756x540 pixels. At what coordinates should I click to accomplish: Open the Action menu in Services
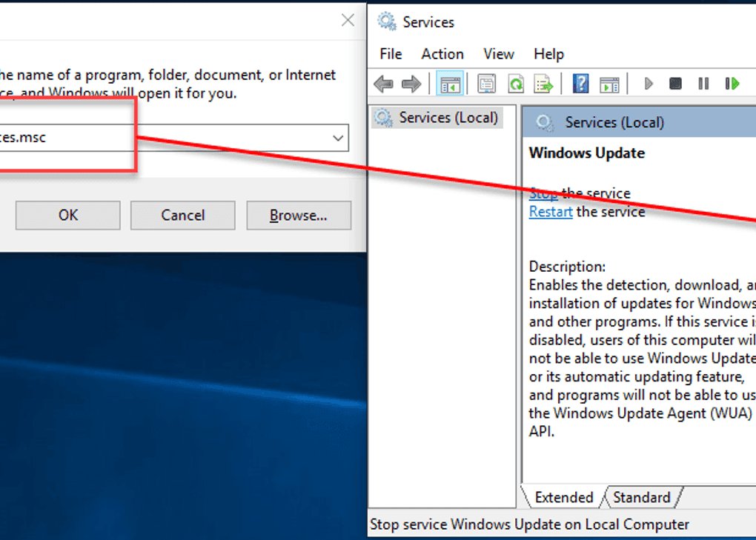click(442, 54)
